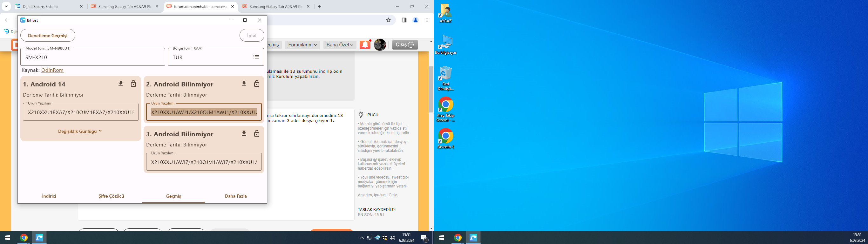Viewport: 868px width, 244px height.
Task: Open Bana Özel dropdown menu
Action: [340, 45]
